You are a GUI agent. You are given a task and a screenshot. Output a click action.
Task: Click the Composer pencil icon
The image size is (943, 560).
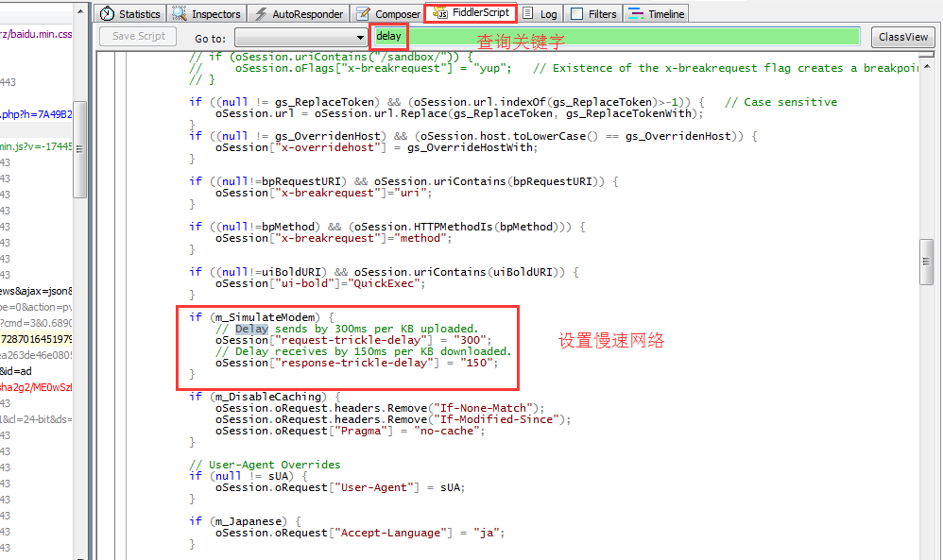(363, 14)
